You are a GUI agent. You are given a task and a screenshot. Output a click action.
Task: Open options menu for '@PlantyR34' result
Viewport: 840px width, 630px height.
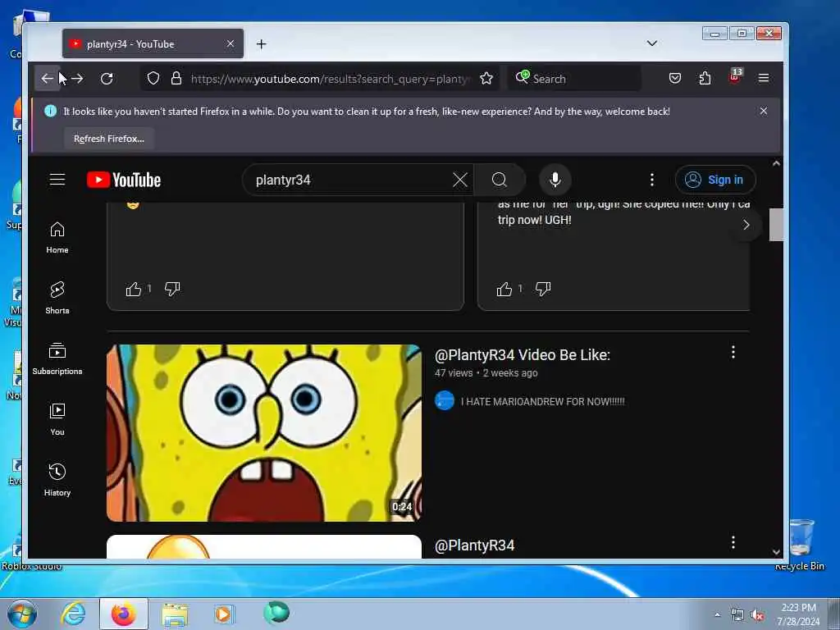coord(733,543)
